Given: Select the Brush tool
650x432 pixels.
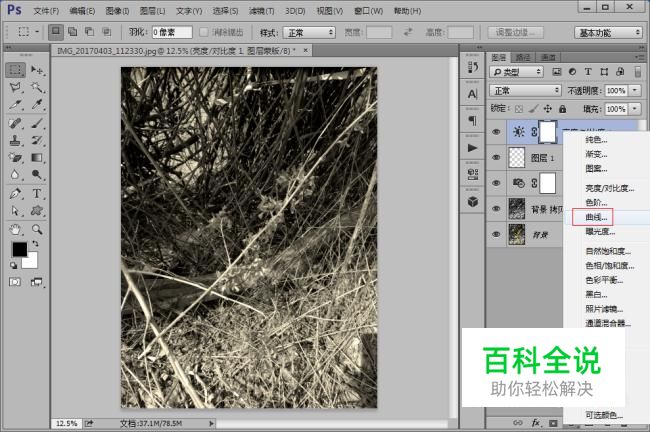Looking at the screenshot, I should tap(37, 123).
